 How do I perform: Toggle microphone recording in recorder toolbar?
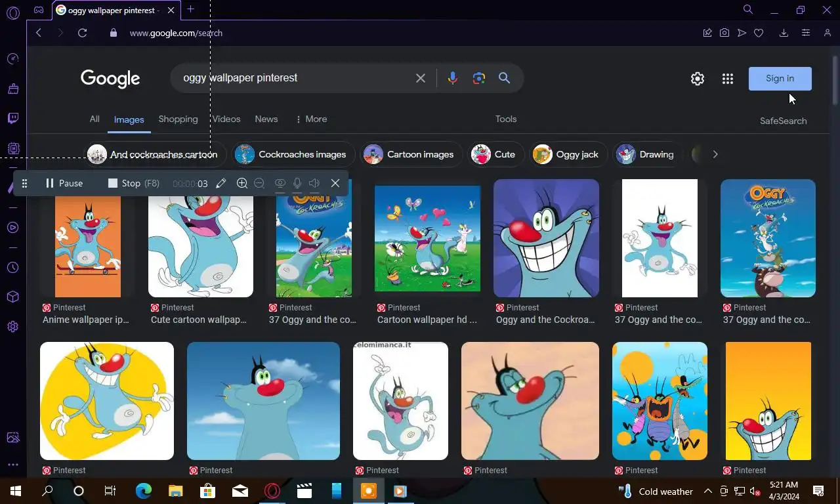point(297,183)
